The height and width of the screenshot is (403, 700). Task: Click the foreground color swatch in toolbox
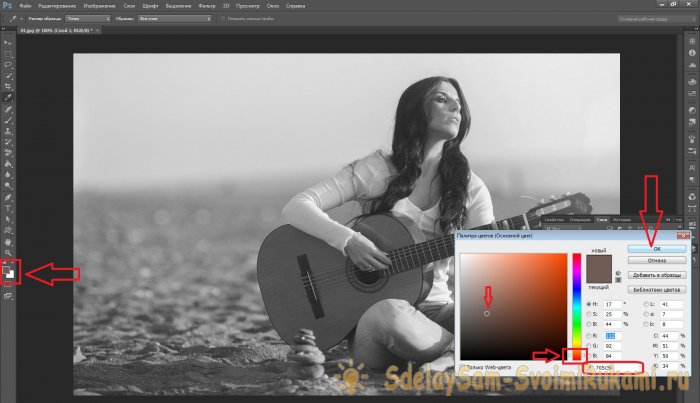pyautogui.click(x=5, y=270)
